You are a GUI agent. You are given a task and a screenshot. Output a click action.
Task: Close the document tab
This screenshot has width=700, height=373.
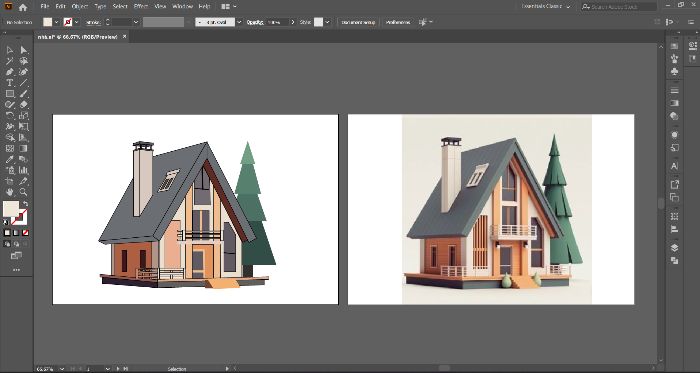click(x=125, y=37)
